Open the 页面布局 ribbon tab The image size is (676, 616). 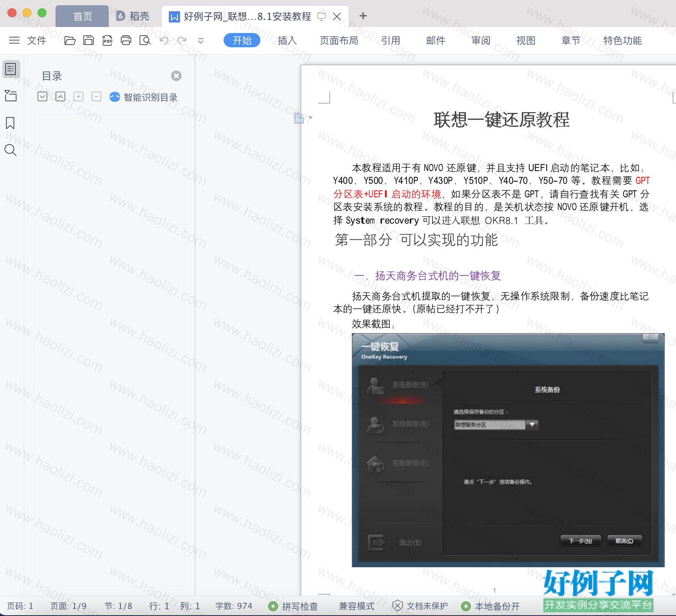(x=339, y=40)
